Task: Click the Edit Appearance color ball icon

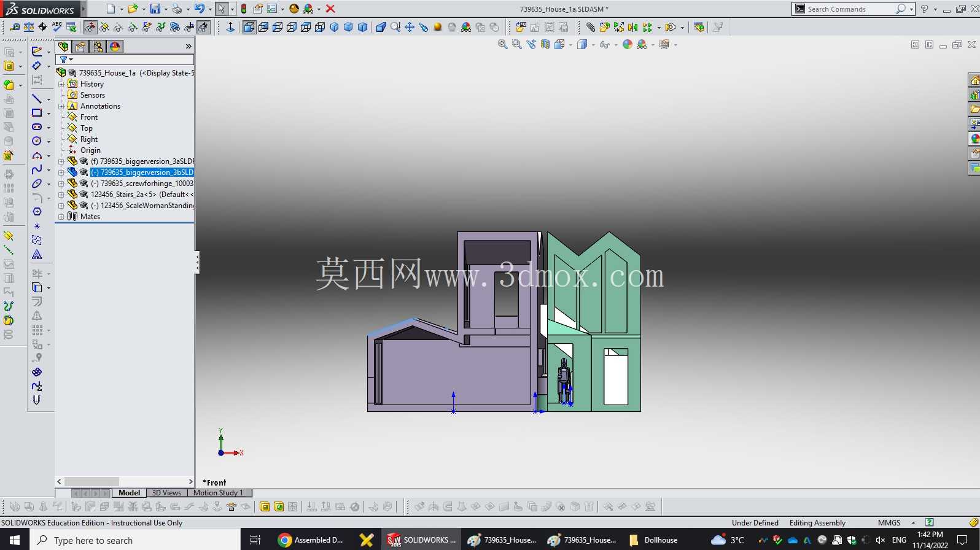Action: pos(627,44)
